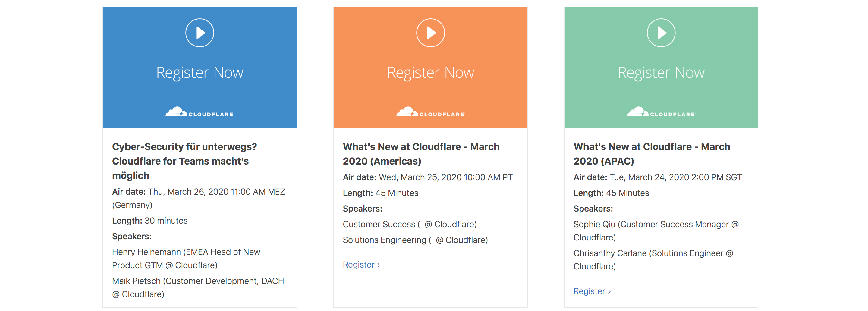The width and height of the screenshot is (868, 311).
Task: Select the 'Length: 30 minutes' text
Action: tap(149, 221)
